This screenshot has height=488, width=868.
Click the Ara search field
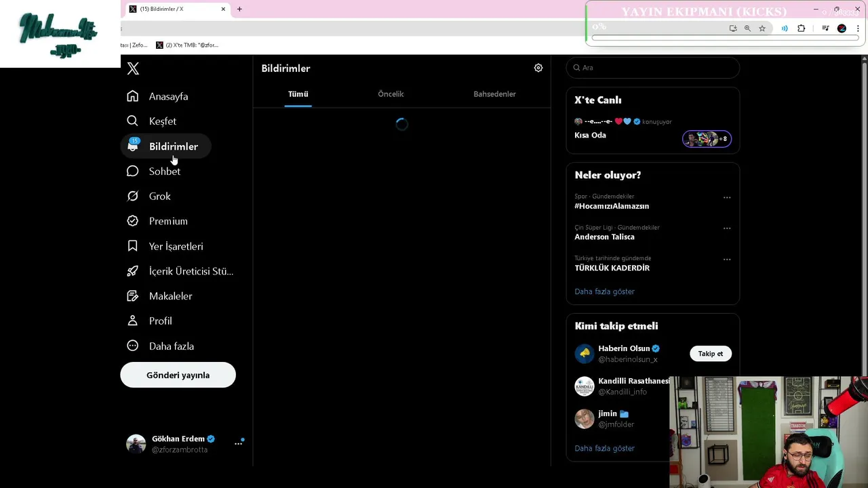point(653,68)
